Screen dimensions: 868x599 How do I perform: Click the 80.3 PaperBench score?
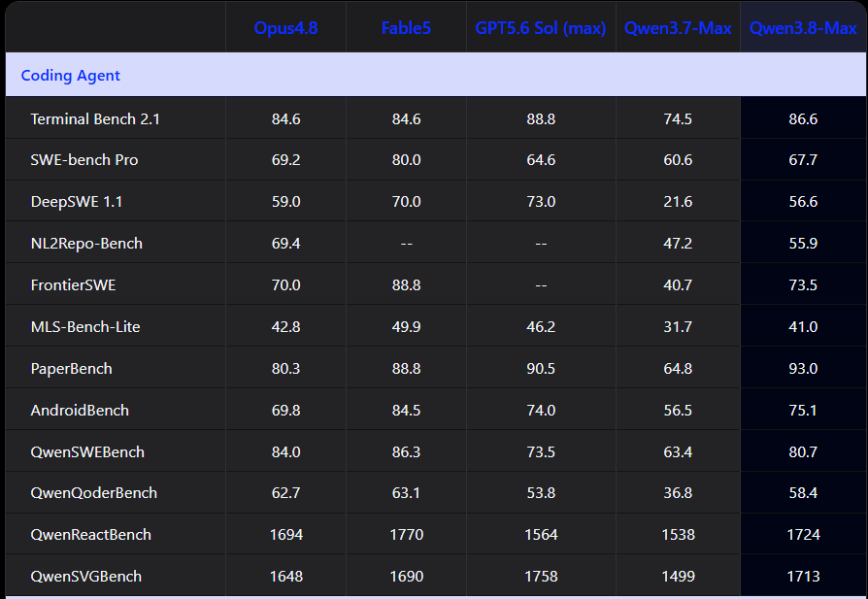tap(285, 369)
